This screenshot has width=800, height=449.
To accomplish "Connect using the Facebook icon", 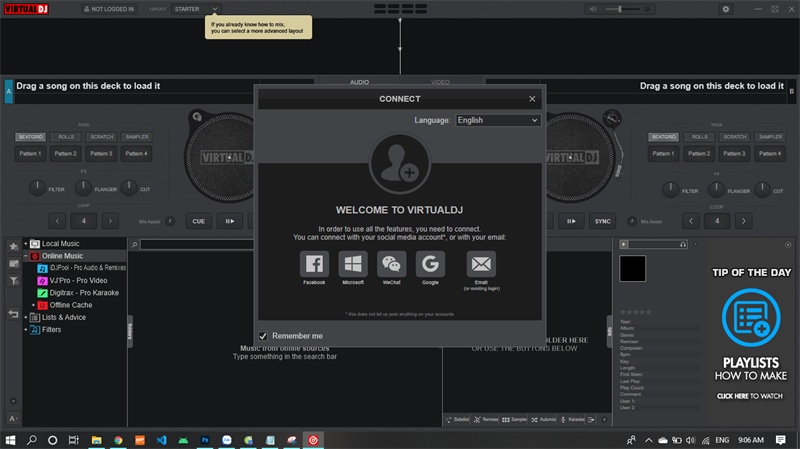I will 314,264.
